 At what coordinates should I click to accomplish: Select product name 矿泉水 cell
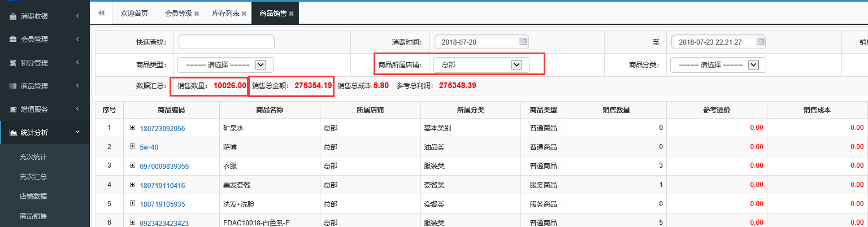pos(270,128)
